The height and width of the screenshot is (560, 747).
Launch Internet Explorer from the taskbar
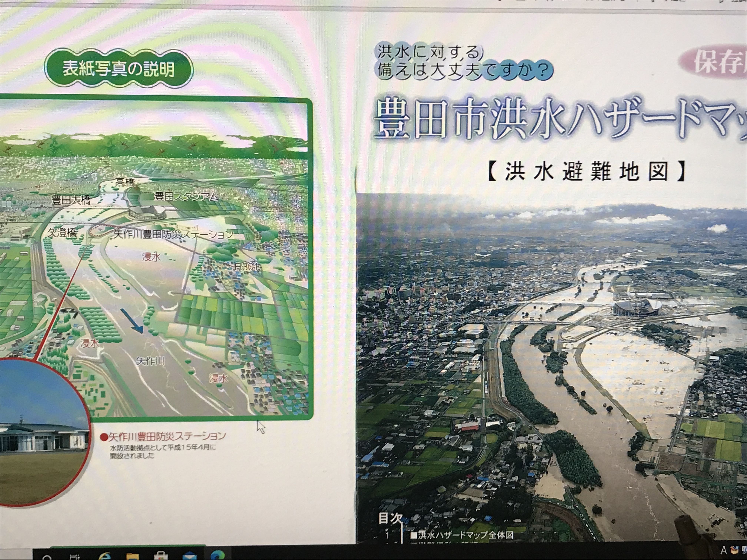point(105,556)
